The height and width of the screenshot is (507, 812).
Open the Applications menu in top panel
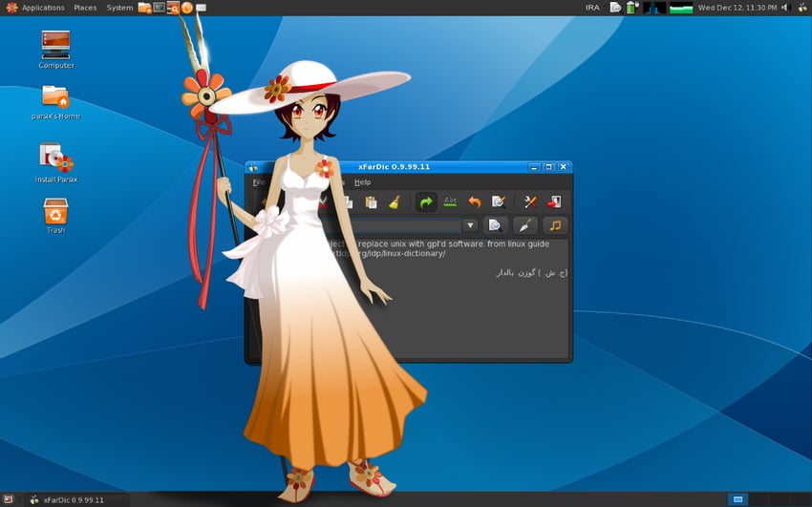pos(43,8)
